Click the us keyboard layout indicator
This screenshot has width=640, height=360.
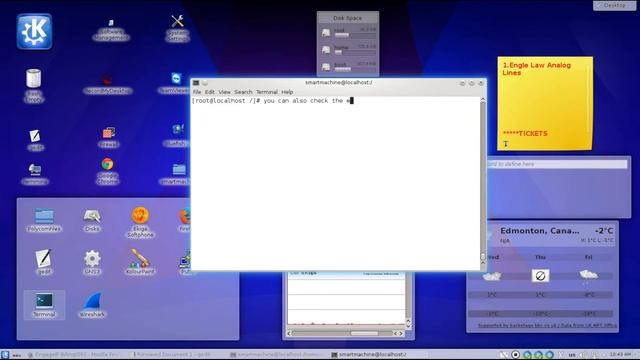(x=572, y=355)
